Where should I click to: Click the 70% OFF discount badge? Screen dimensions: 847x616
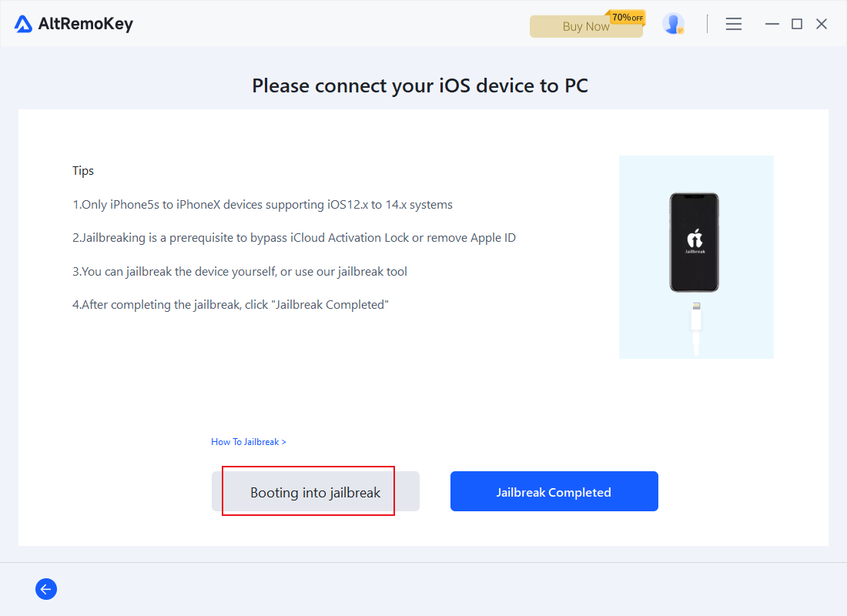627,17
